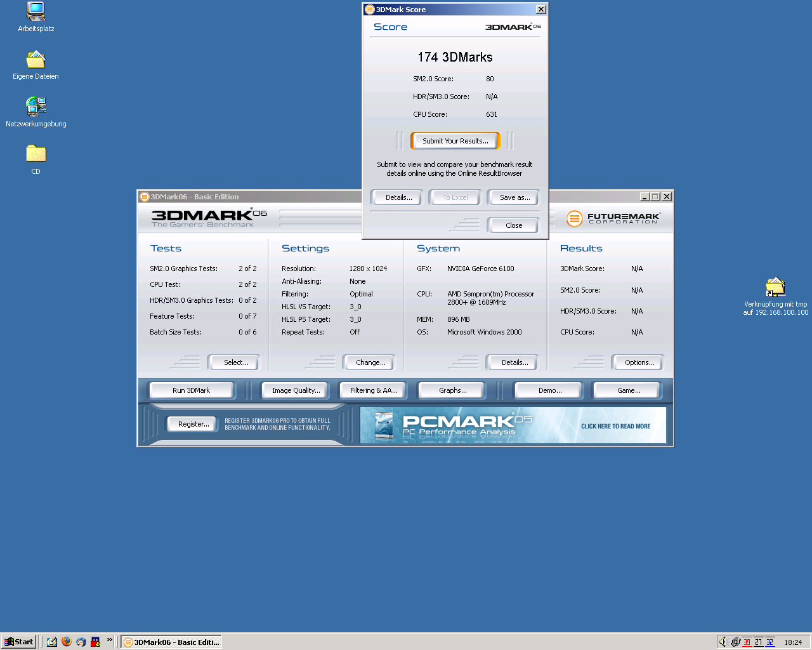
Task: Close the 3DMark Score dialog with Close button
Action: [x=514, y=225]
